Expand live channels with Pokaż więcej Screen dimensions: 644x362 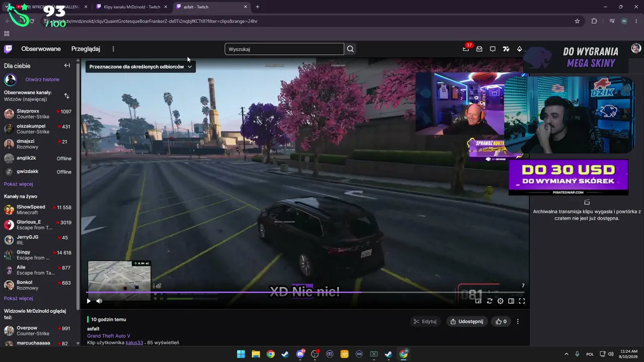19,298
